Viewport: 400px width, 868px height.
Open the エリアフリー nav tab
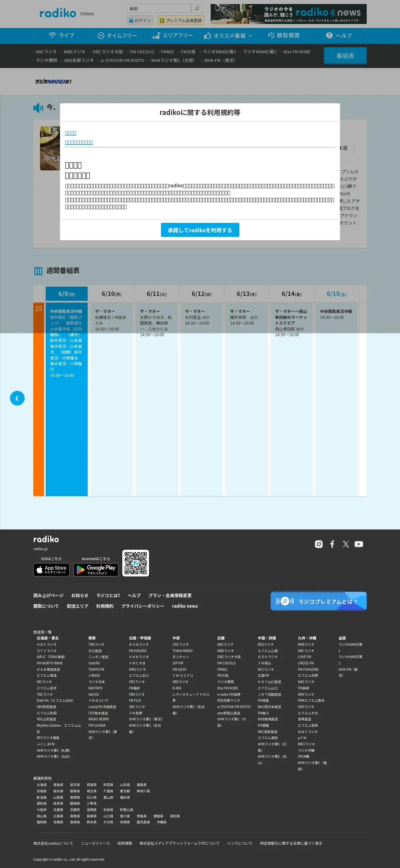pyautogui.click(x=173, y=35)
